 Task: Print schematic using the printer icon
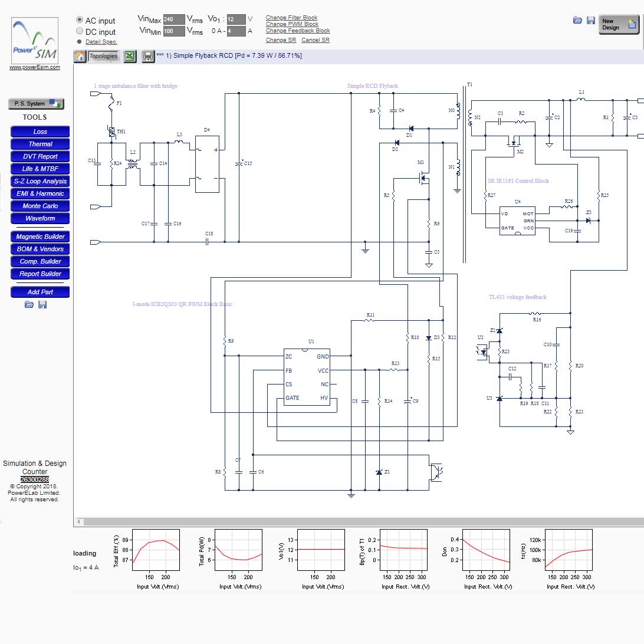[x=148, y=56]
